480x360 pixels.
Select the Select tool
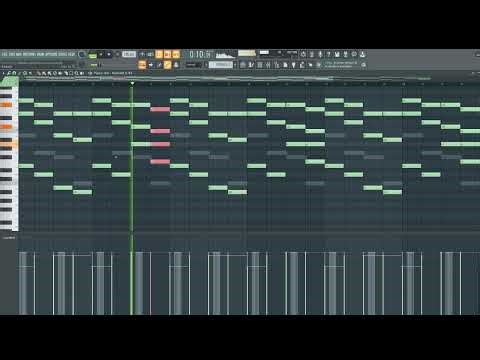(71, 73)
